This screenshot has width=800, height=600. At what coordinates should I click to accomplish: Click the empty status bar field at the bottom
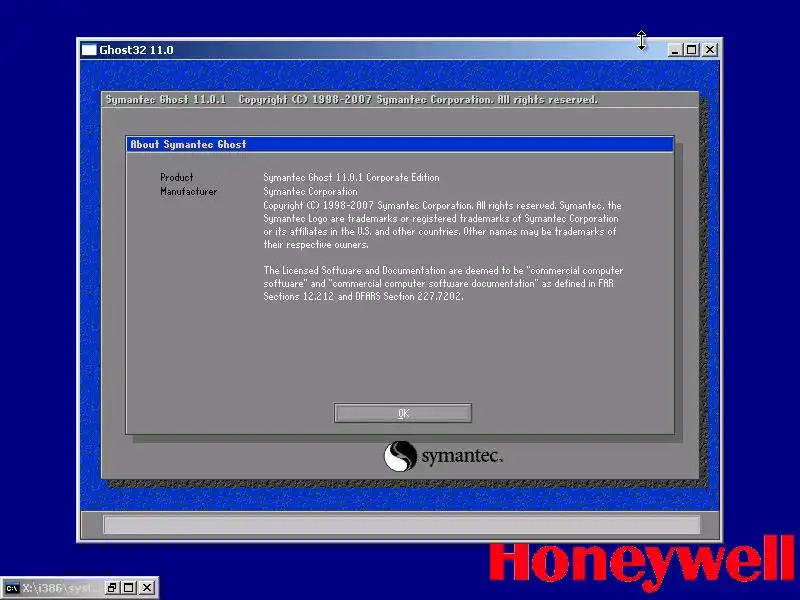[402, 524]
